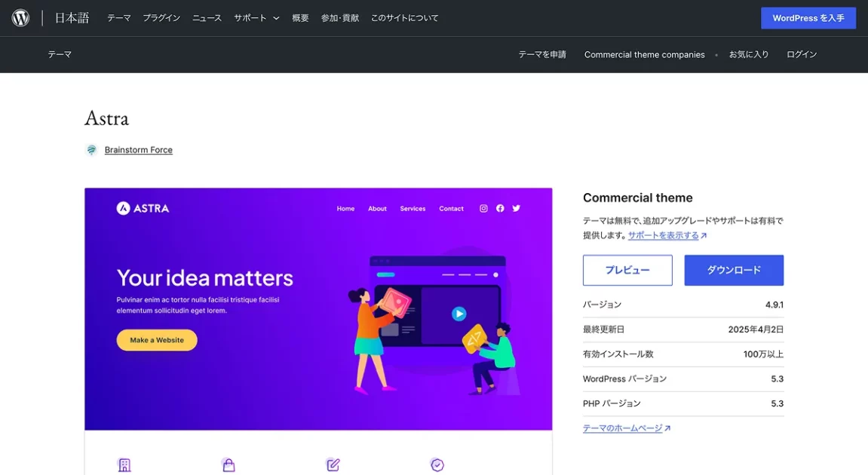868x475 pixels.
Task: Open the プラグイン menu item
Action: (x=161, y=18)
